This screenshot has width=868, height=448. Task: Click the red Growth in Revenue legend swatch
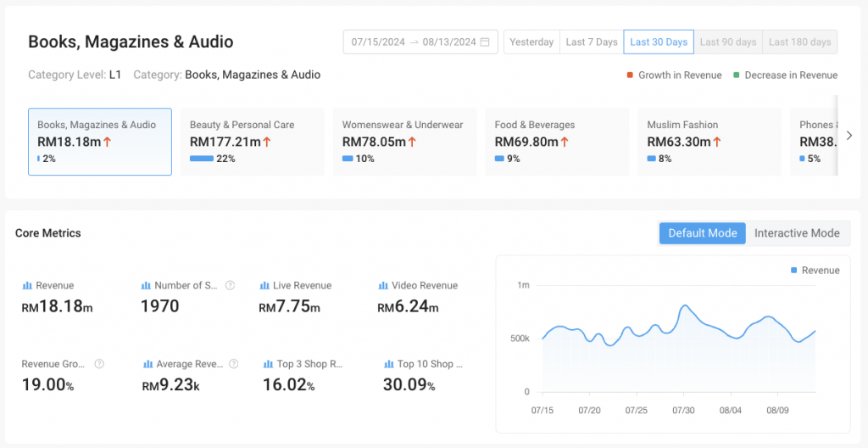point(630,76)
